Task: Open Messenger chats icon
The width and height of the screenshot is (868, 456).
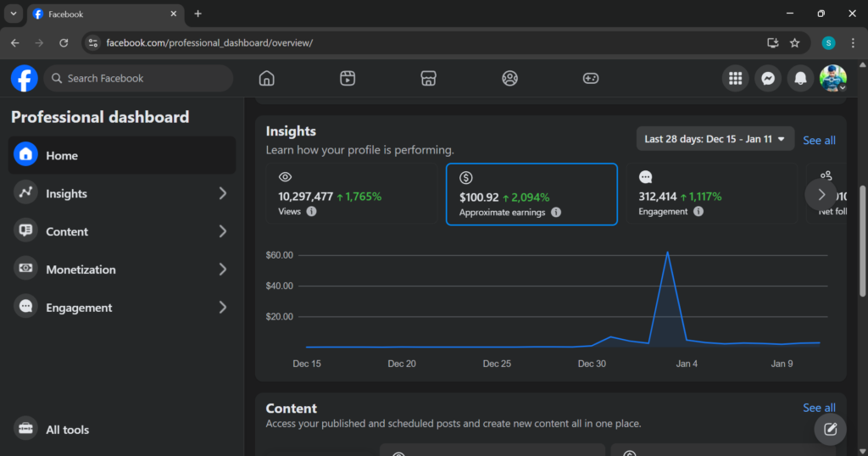Action: pos(768,79)
